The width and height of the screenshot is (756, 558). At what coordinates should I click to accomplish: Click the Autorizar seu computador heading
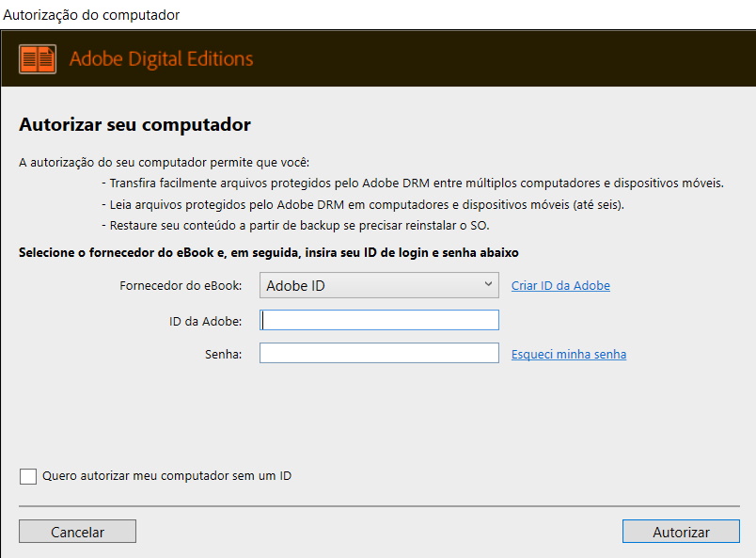pos(134,124)
